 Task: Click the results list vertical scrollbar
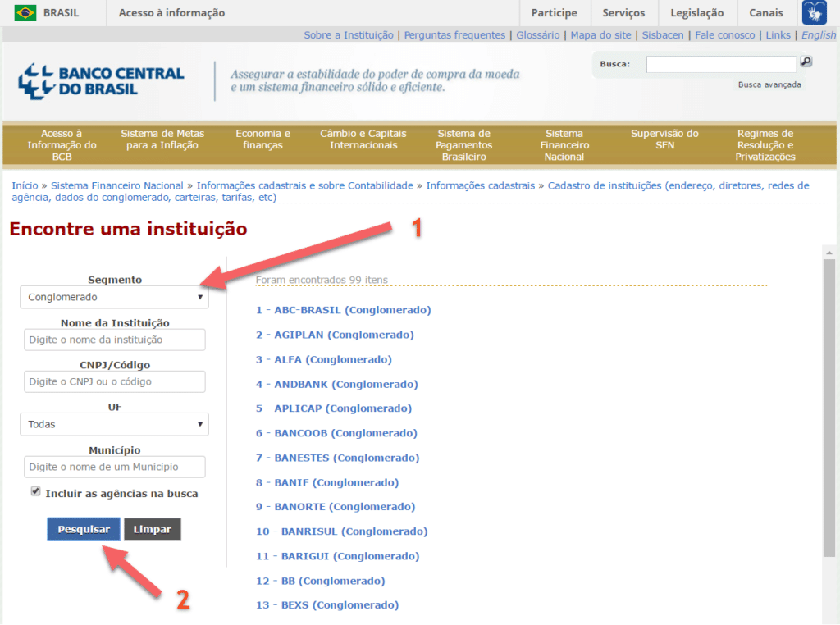[x=829, y=407]
